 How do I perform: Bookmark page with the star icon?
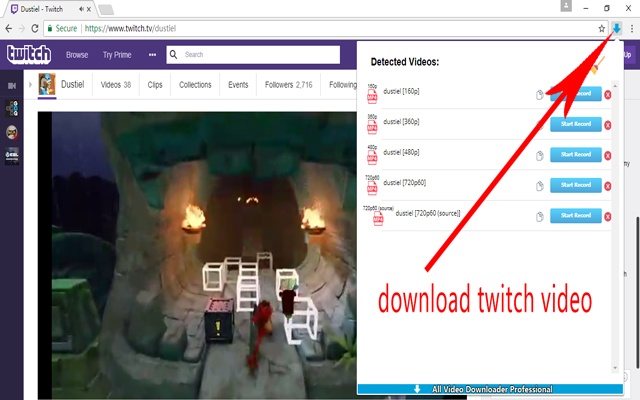tap(602, 28)
